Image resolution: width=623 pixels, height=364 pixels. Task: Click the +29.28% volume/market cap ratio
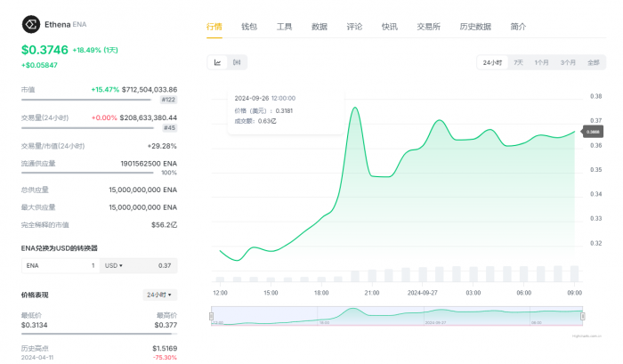(x=162, y=146)
